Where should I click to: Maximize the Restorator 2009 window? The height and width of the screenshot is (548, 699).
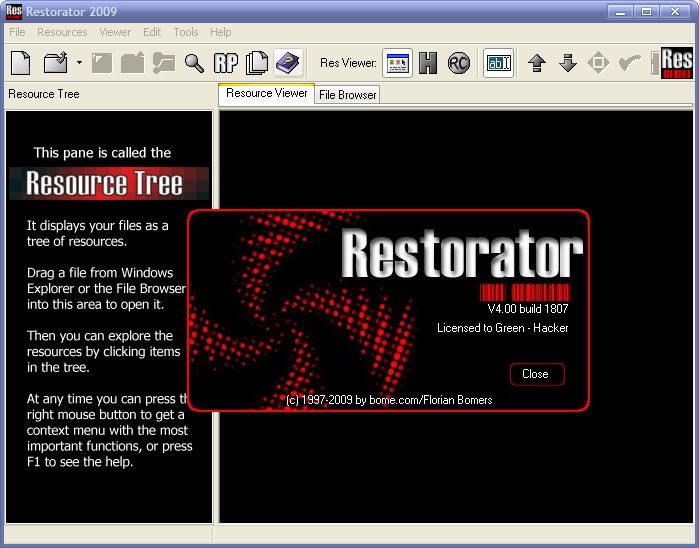coord(646,12)
